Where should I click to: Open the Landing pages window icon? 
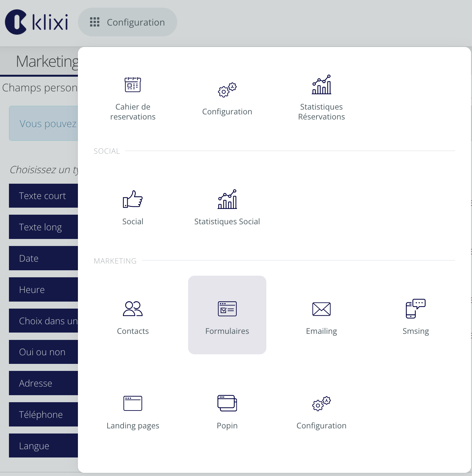click(x=133, y=403)
